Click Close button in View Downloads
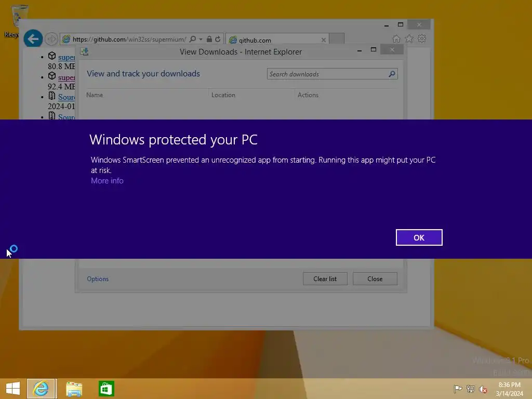532x399 pixels. pyautogui.click(x=375, y=279)
